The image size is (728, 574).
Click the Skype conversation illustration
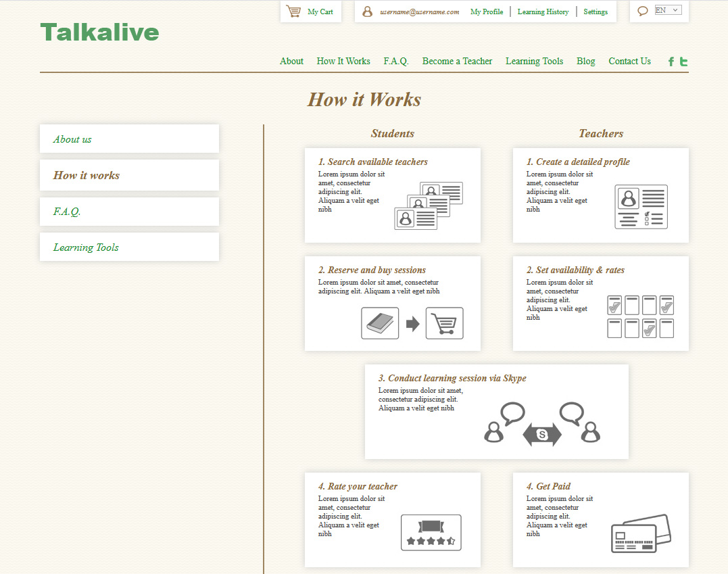point(542,424)
